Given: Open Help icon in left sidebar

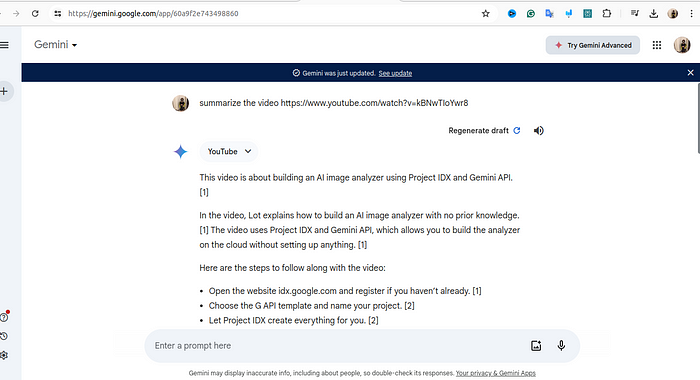Looking at the screenshot, I should (4, 317).
